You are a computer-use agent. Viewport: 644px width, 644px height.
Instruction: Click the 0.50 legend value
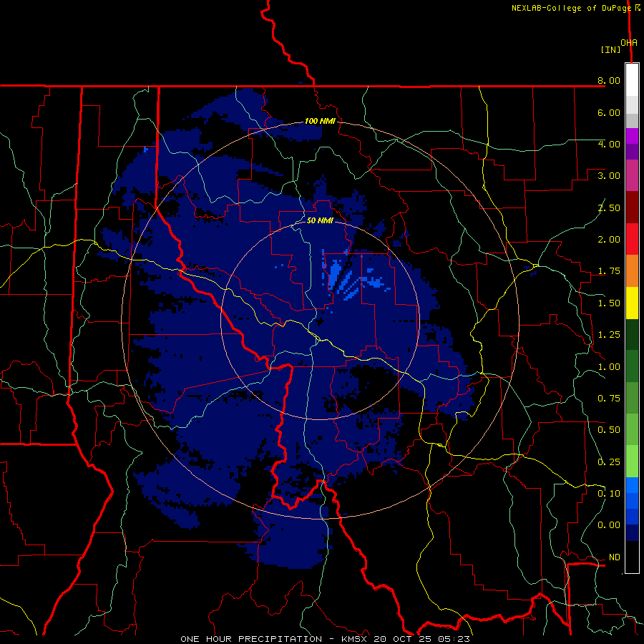point(609,430)
